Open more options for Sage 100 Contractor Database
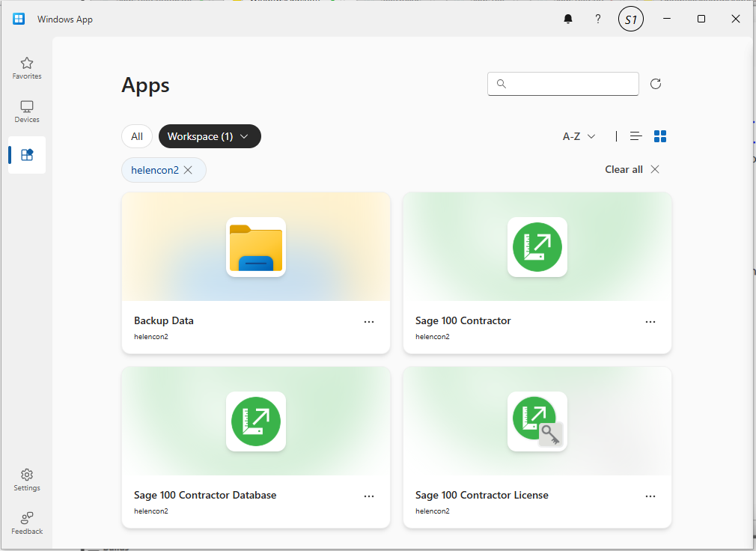The width and height of the screenshot is (756, 551). click(x=369, y=496)
